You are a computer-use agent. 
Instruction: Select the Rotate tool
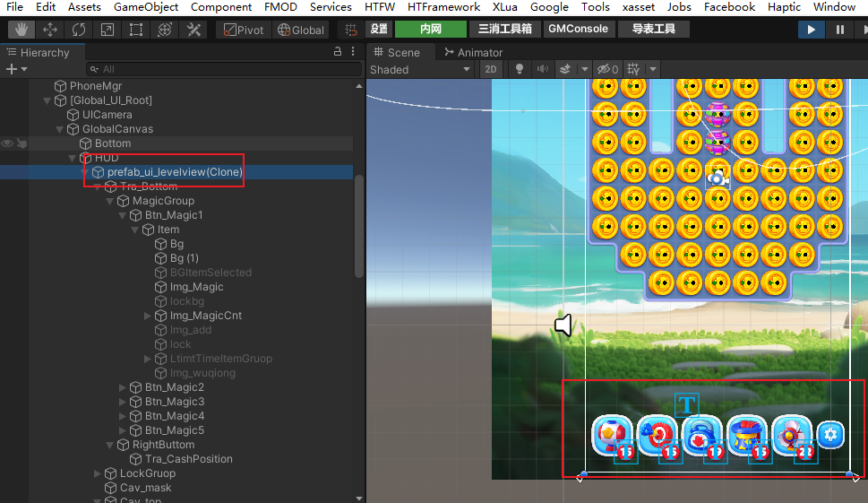(x=79, y=30)
